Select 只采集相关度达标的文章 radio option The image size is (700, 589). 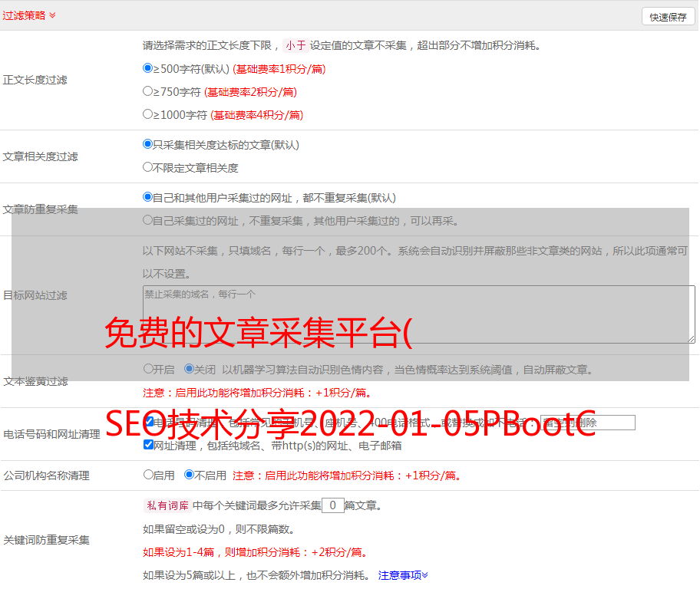pyautogui.click(x=147, y=144)
